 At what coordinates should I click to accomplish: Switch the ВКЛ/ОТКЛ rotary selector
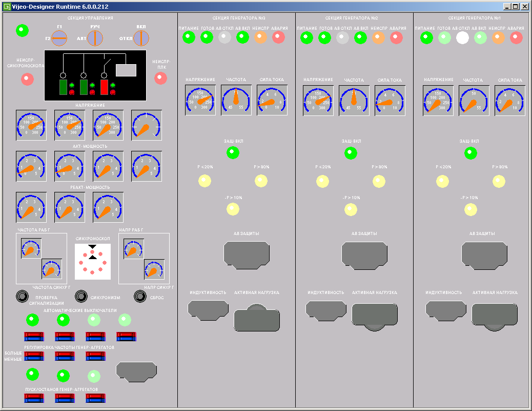pyautogui.click(x=141, y=38)
